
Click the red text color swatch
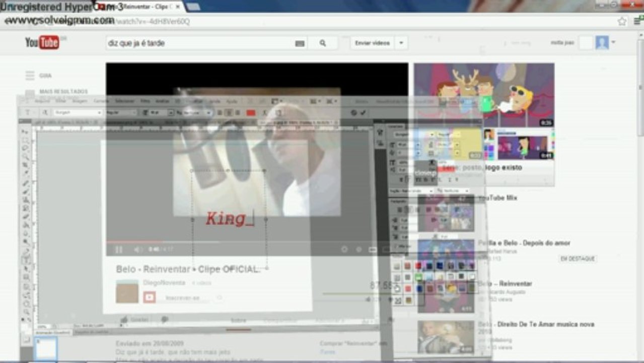click(x=251, y=112)
